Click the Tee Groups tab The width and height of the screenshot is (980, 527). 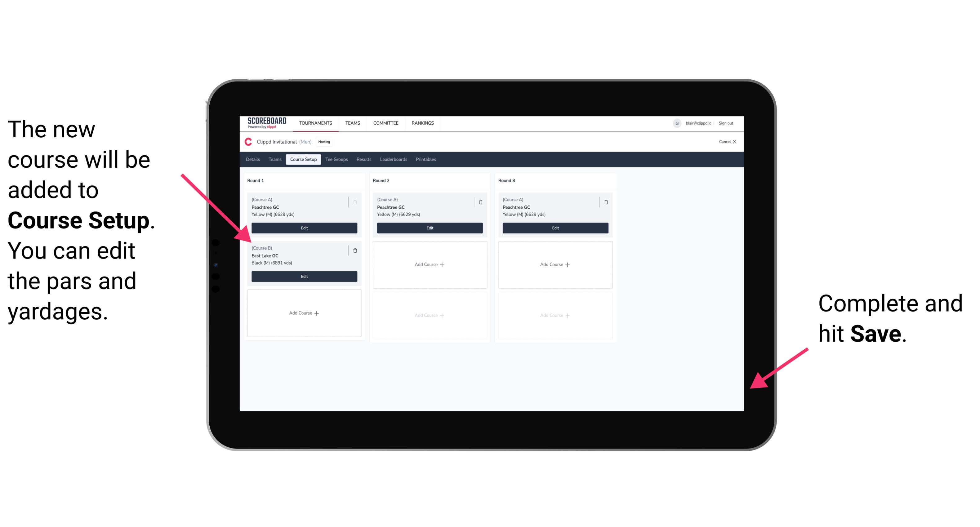[334, 160]
